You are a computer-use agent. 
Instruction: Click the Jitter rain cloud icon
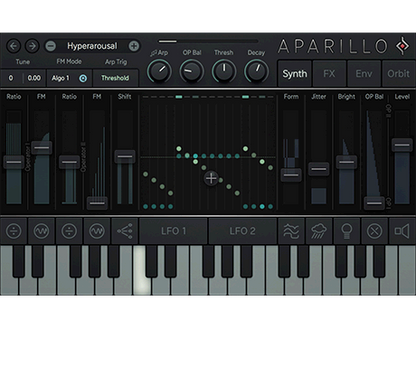319,231
